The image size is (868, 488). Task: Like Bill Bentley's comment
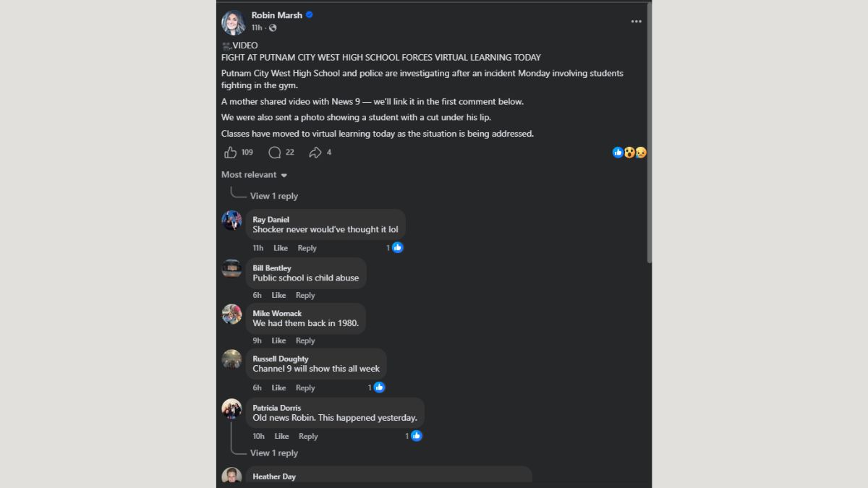278,296
